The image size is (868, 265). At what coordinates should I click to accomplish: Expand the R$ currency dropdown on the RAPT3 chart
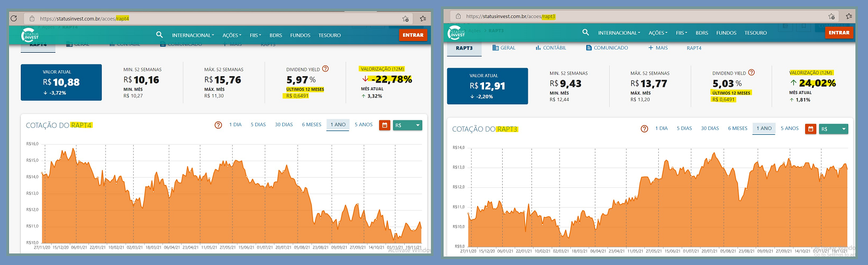click(x=833, y=129)
